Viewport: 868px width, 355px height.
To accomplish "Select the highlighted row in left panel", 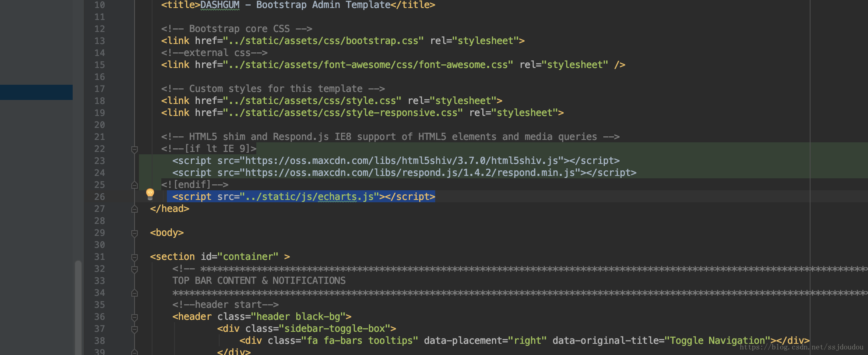I will pos(36,92).
